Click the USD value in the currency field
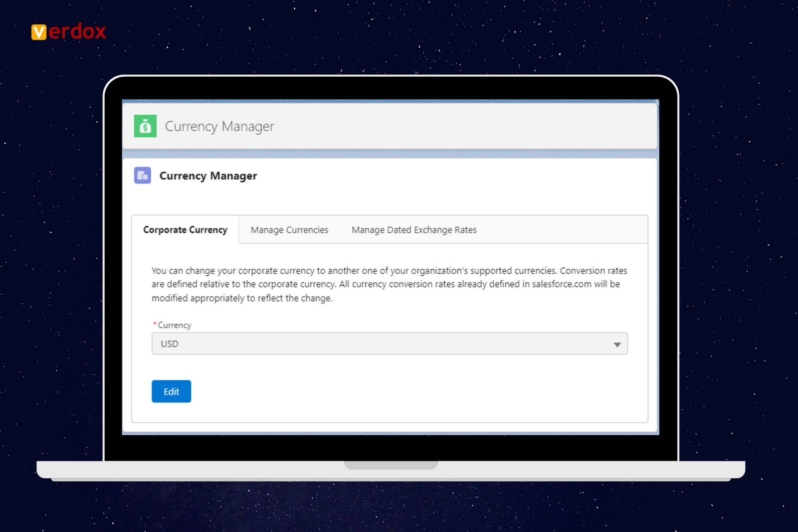Image resolution: width=798 pixels, height=532 pixels. coord(169,344)
